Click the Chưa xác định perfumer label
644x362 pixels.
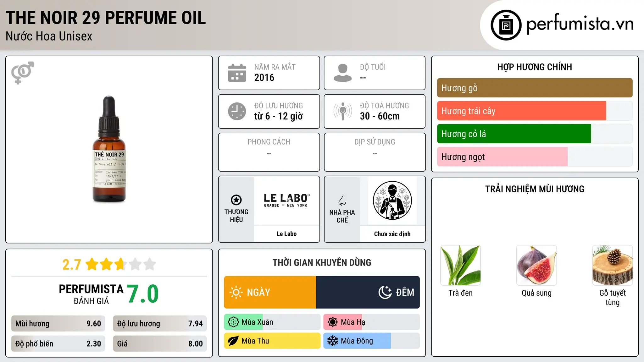(392, 234)
